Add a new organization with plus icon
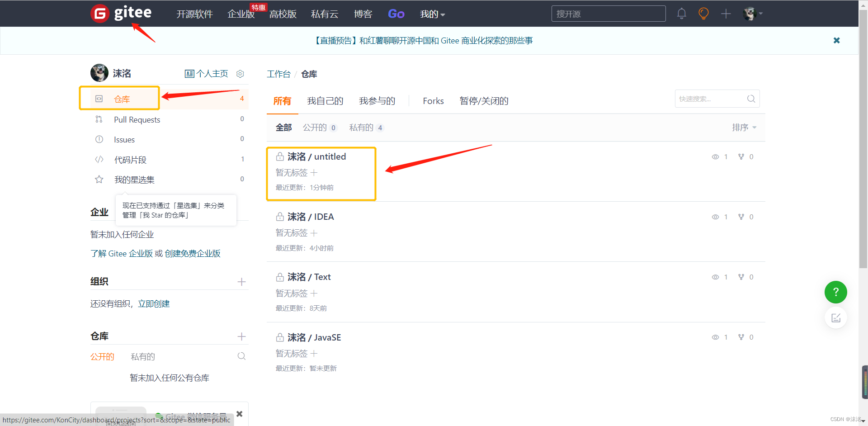Screen dimensions: 868x426 tap(241, 282)
